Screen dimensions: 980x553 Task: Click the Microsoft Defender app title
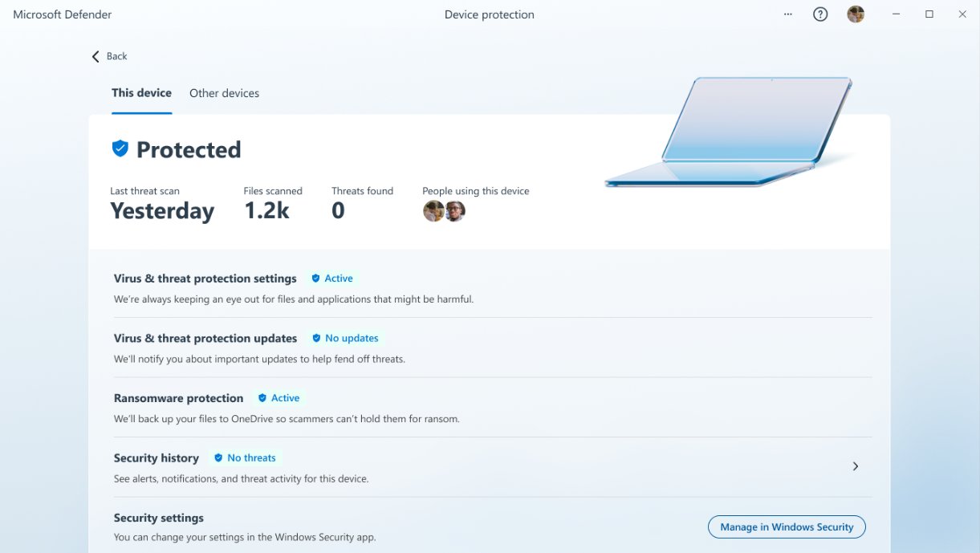coord(63,14)
